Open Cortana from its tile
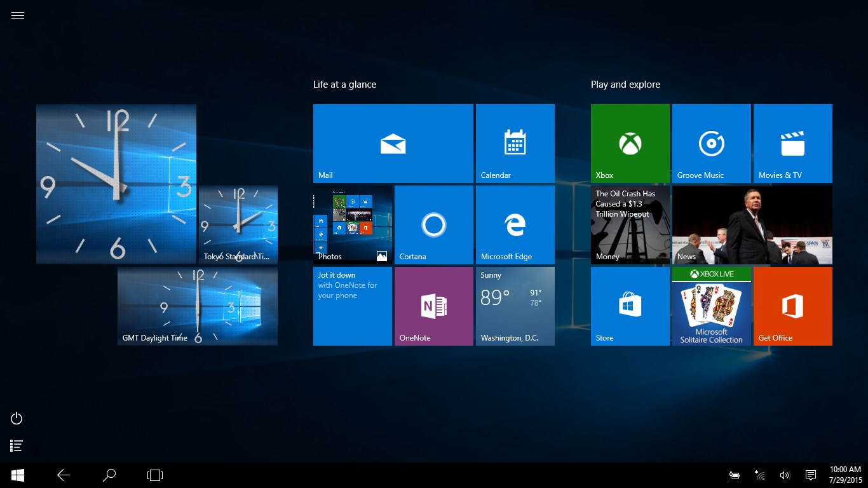The height and width of the screenshot is (488, 868). pos(433,224)
